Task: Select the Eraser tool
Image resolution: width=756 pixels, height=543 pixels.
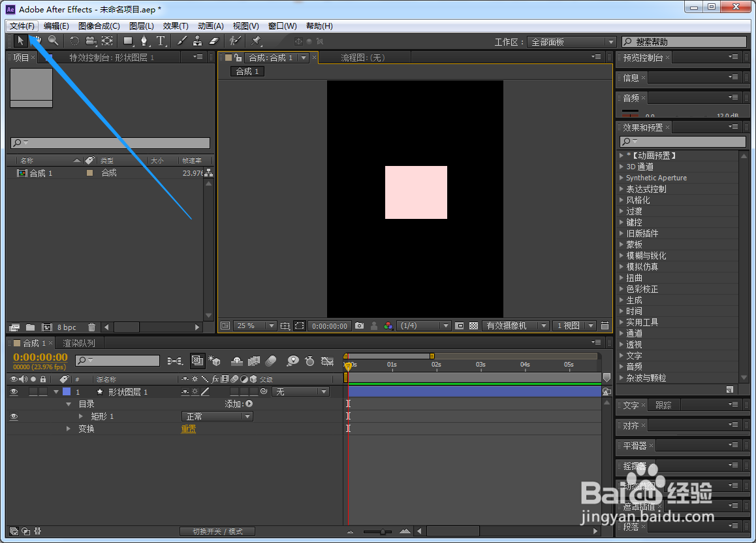Action: pyautogui.click(x=214, y=41)
